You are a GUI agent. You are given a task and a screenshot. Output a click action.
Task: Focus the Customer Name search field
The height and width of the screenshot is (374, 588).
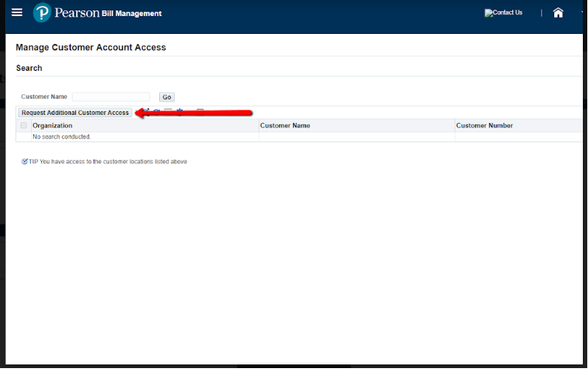point(111,97)
